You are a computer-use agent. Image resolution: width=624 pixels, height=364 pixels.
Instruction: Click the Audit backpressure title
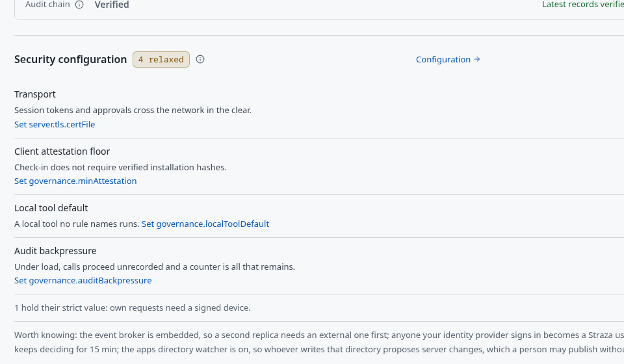tap(55, 251)
